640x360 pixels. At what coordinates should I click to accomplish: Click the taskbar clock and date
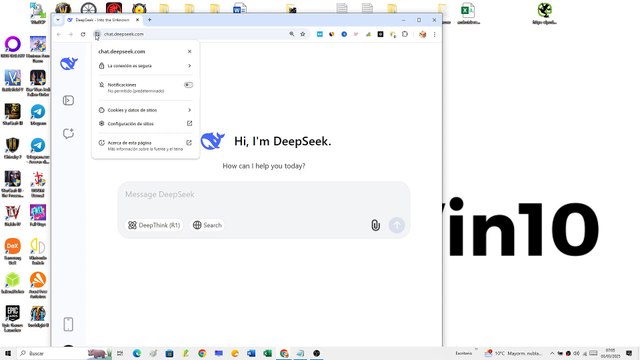coord(610,353)
